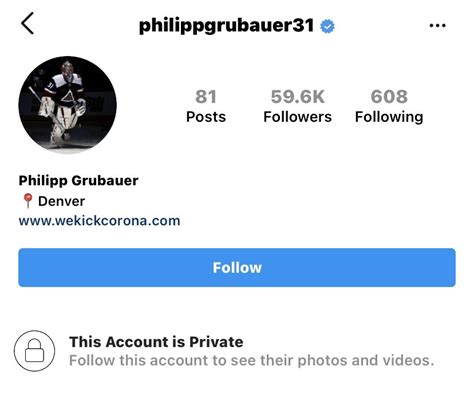Tap the Denver location text
474x410 pixels.
[x=61, y=201]
